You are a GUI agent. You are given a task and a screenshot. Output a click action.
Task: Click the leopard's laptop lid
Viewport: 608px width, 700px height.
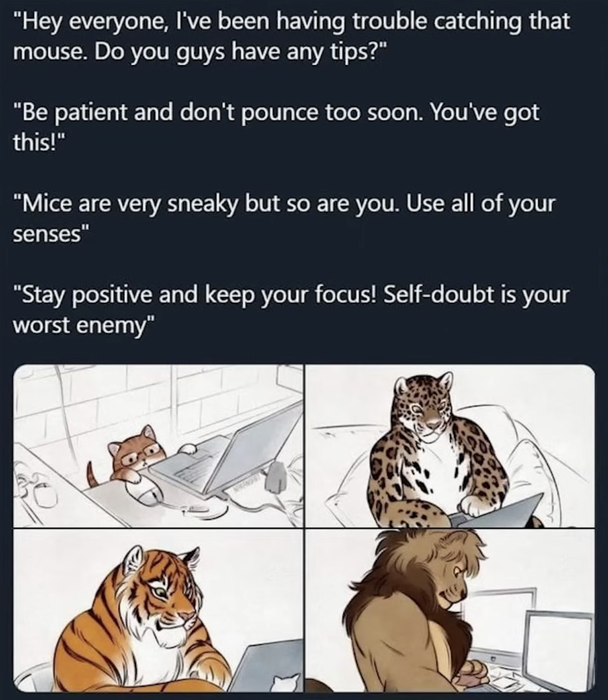point(498,511)
